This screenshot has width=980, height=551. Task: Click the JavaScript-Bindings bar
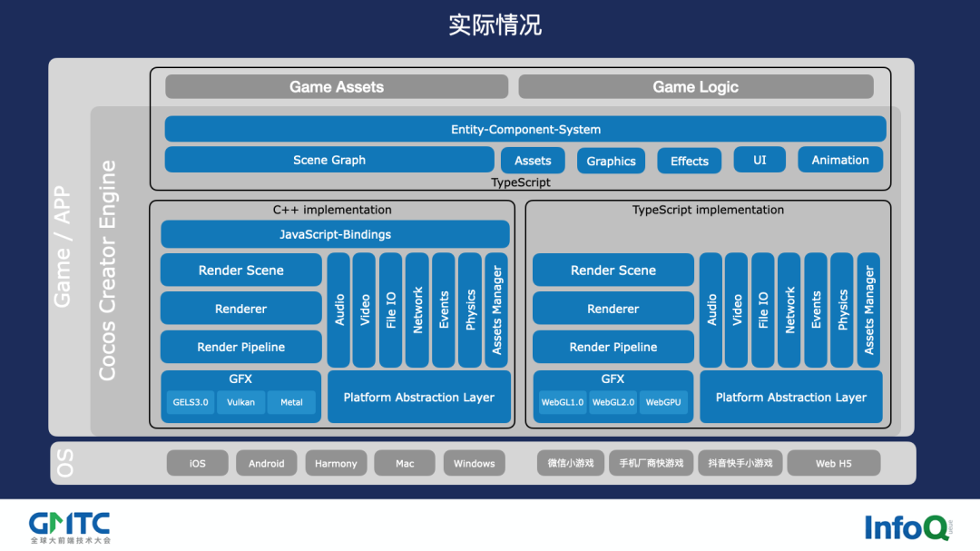point(335,234)
